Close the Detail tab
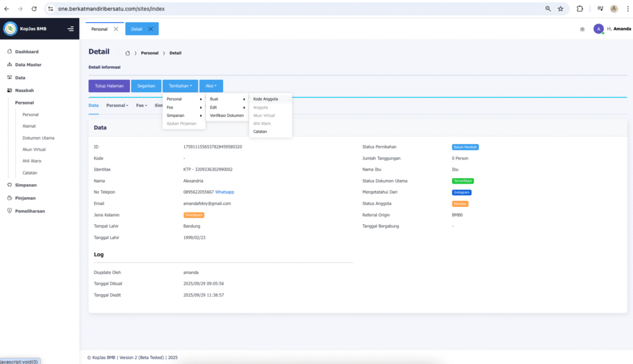The height and width of the screenshot is (364, 633). pos(150,29)
